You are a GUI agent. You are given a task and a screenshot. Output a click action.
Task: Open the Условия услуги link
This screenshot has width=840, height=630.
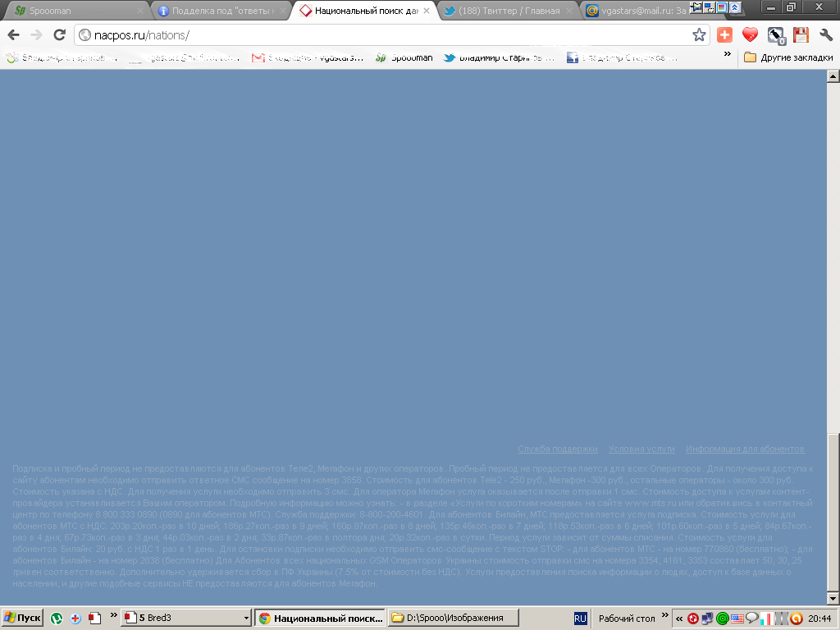(x=641, y=449)
